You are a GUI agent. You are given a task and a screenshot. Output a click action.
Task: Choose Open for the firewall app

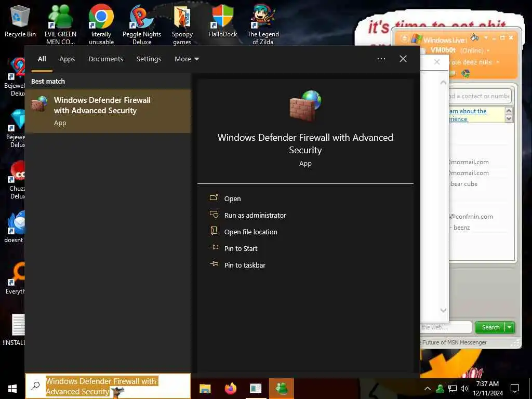coord(232,198)
